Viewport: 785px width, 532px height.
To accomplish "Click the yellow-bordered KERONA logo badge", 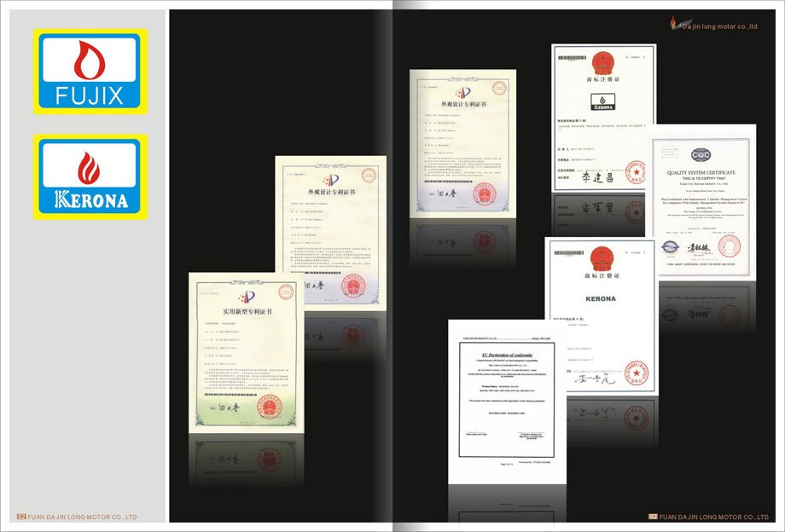I will (90, 177).
